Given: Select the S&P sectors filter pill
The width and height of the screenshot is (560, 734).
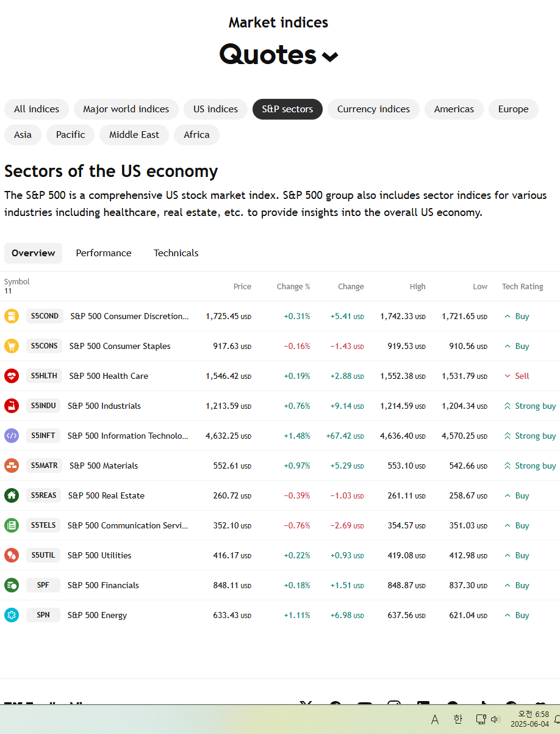Looking at the screenshot, I should [287, 109].
